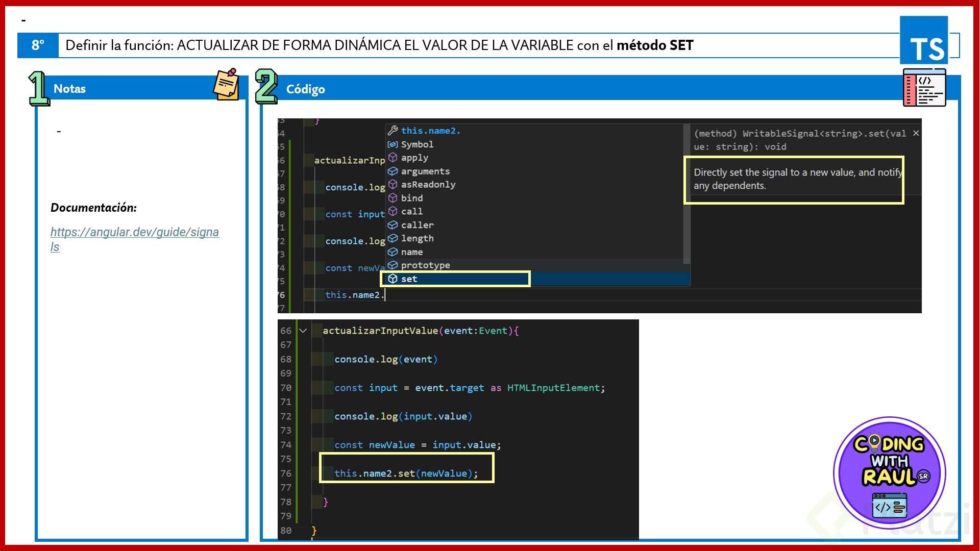
Task: Collapse the actualizarInputValue function chevron
Action: (x=303, y=331)
